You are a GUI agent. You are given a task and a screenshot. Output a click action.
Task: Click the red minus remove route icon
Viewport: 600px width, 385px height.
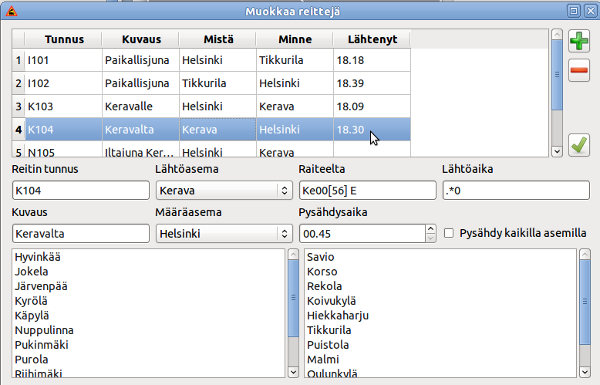point(579,70)
